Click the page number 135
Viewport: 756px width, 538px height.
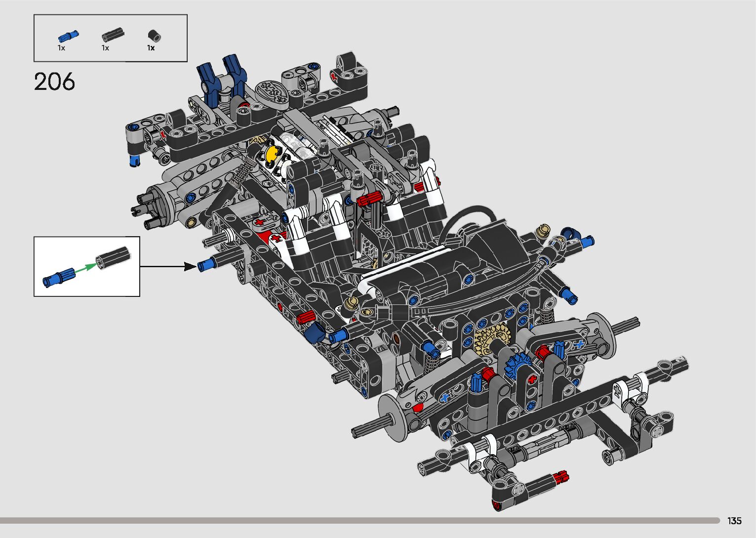[x=734, y=521]
